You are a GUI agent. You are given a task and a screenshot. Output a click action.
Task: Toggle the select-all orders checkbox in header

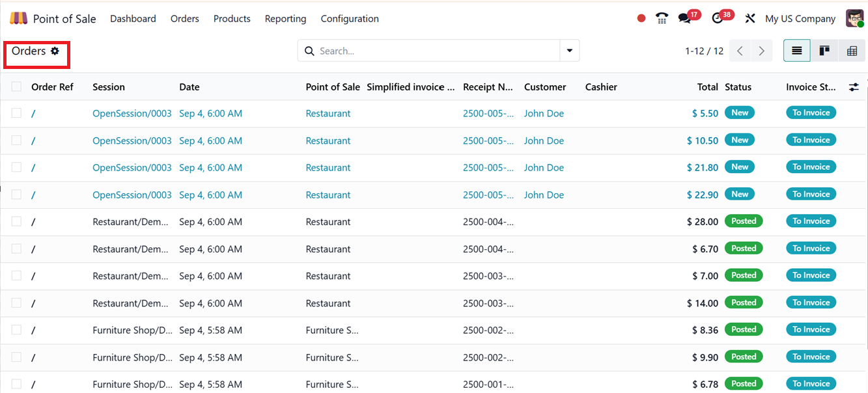tap(16, 87)
